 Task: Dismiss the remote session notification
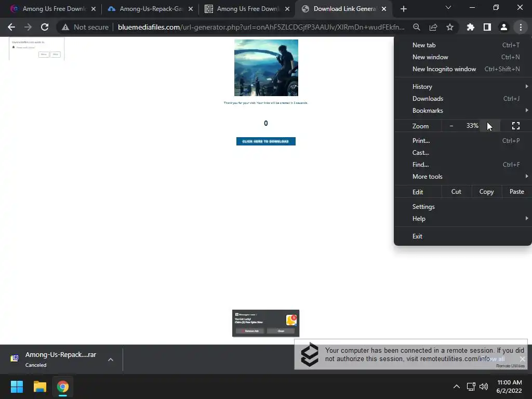[x=522, y=358]
